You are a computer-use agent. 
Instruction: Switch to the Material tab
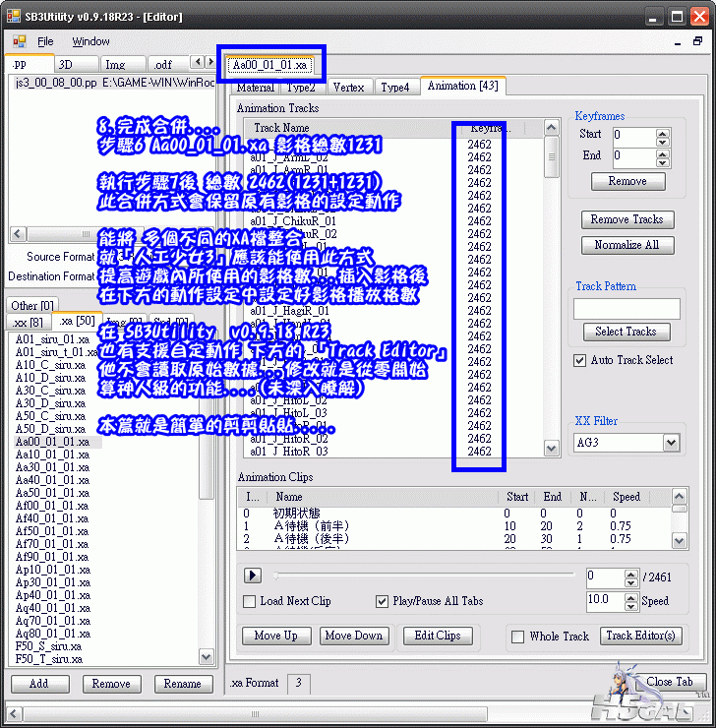(255, 88)
